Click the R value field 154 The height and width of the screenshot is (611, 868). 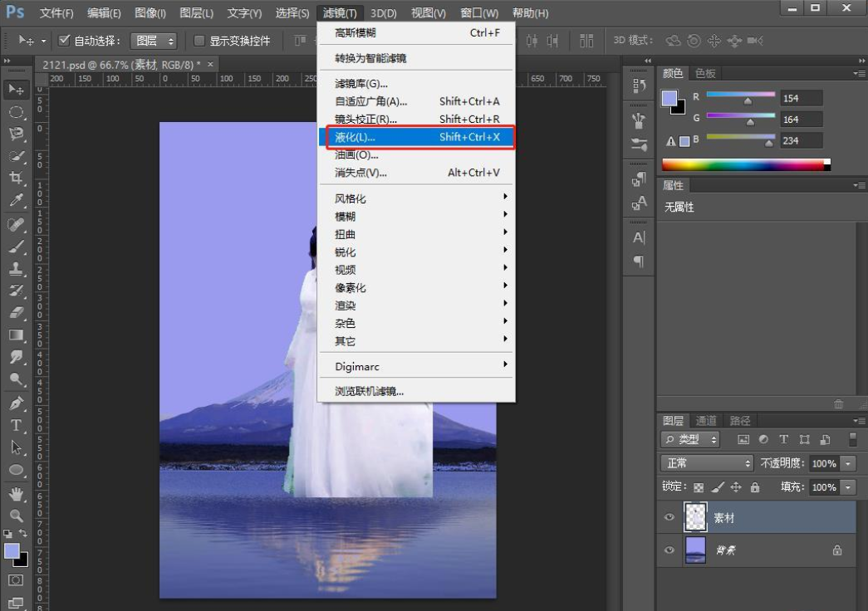801,98
